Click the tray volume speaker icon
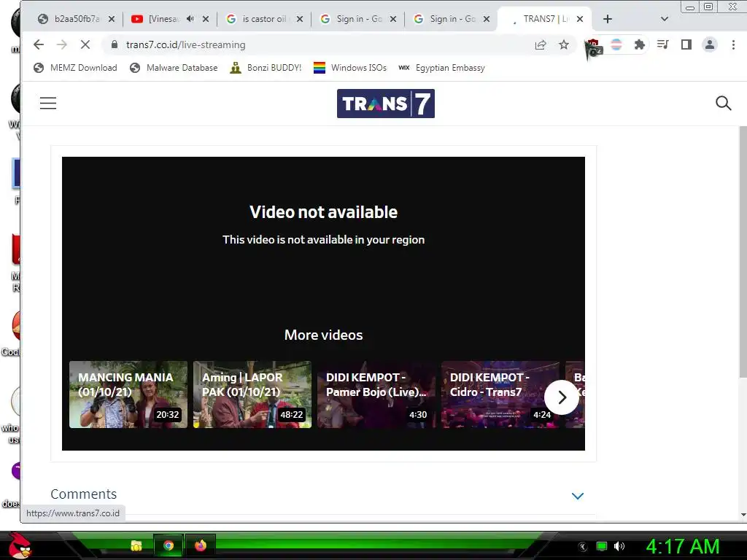 619,546
